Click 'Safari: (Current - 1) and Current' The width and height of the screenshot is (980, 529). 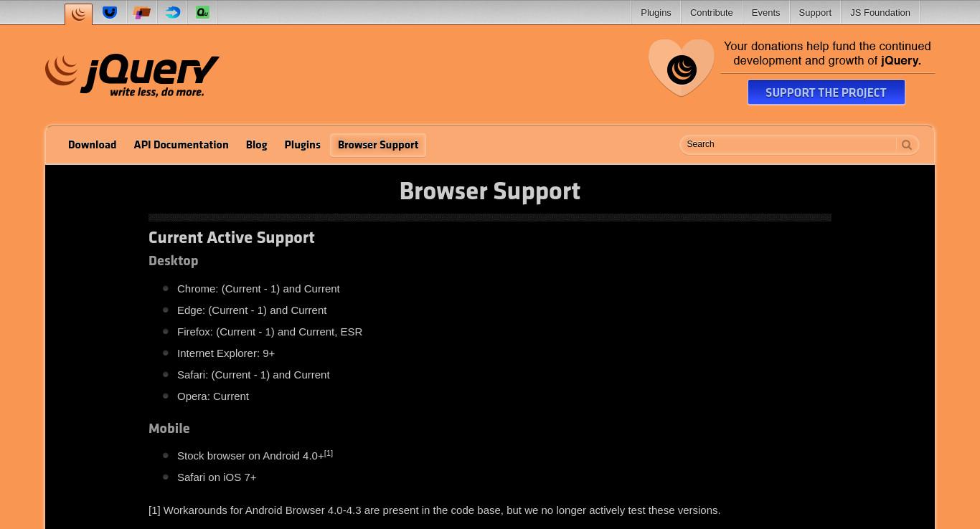click(253, 375)
